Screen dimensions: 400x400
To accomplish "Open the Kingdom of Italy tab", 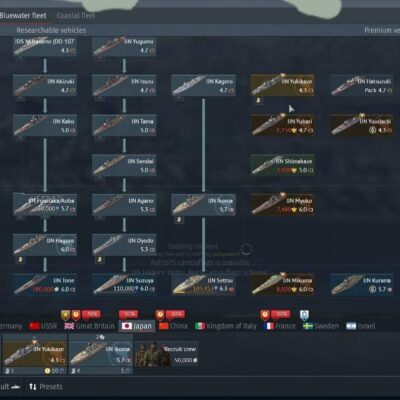I will pyautogui.click(x=226, y=326).
